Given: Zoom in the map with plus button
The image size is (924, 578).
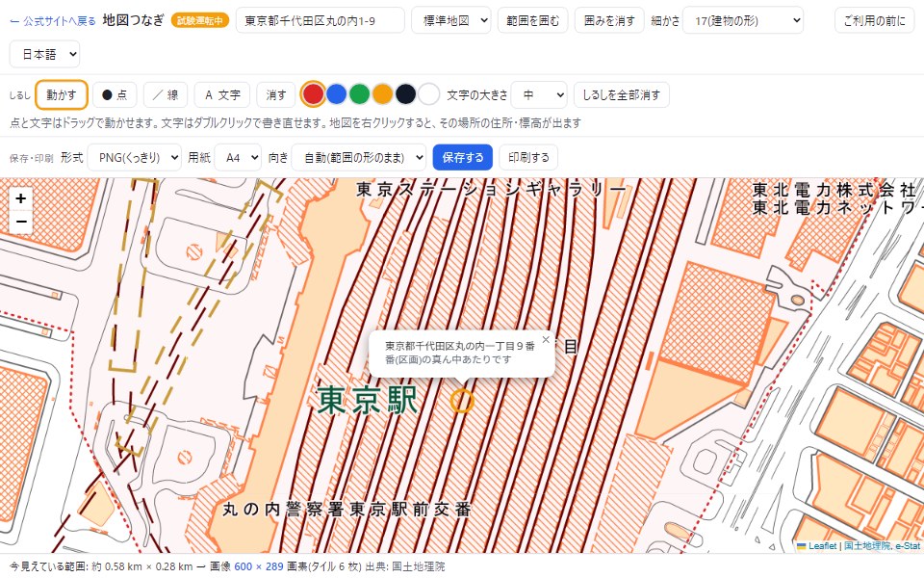Looking at the screenshot, I should click(21, 198).
